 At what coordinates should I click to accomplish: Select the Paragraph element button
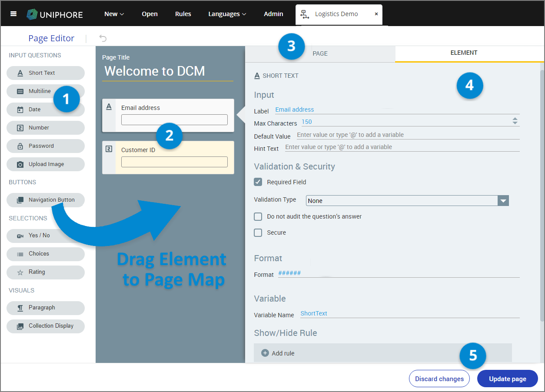(x=46, y=308)
